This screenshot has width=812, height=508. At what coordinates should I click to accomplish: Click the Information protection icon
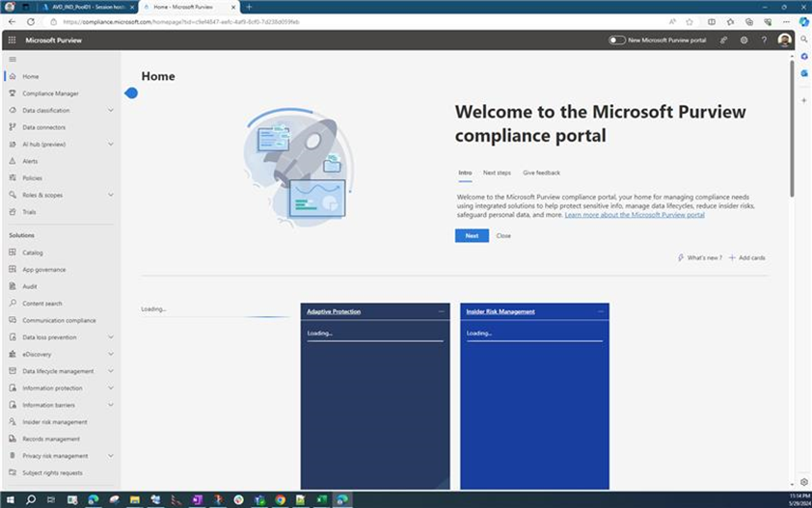point(13,388)
